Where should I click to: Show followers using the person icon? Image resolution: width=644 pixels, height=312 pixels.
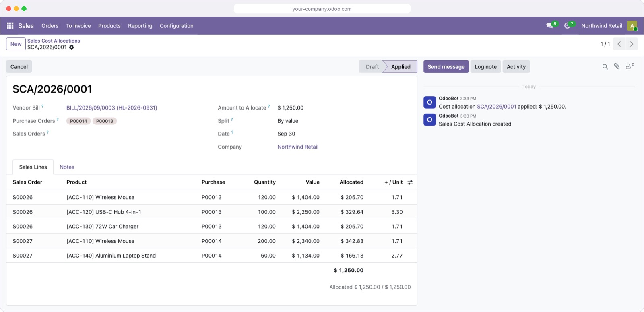click(x=628, y=66)
